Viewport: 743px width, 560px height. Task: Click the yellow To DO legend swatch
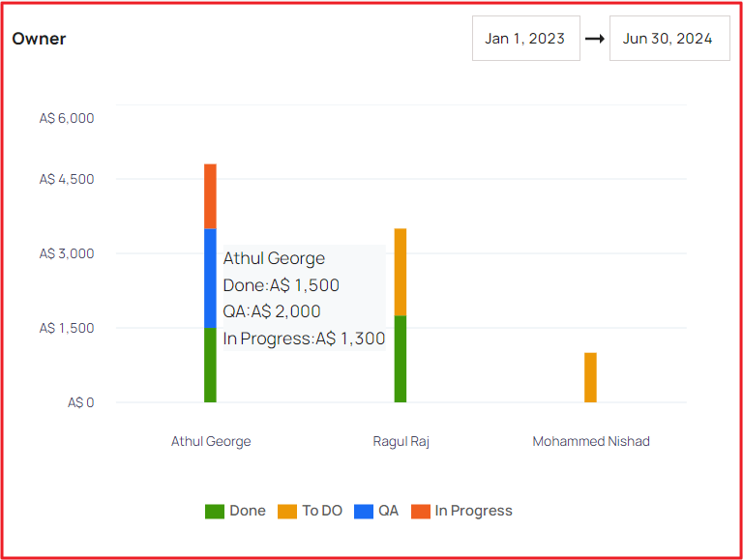287,512
